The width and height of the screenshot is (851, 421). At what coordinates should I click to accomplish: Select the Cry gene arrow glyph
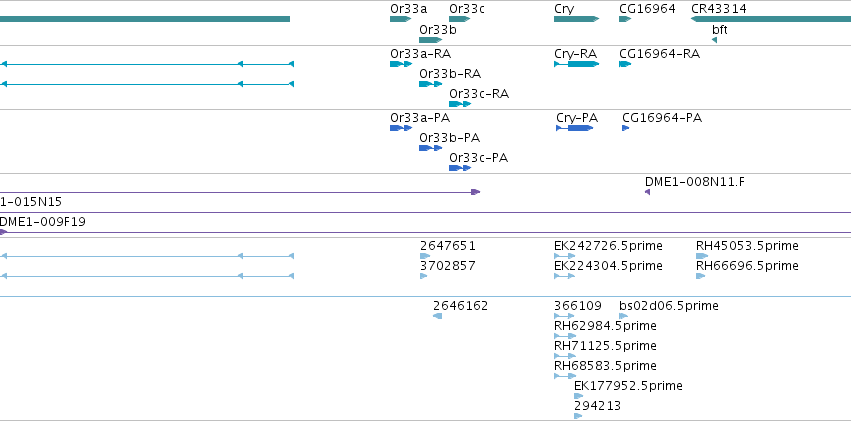tap(576, 19)
